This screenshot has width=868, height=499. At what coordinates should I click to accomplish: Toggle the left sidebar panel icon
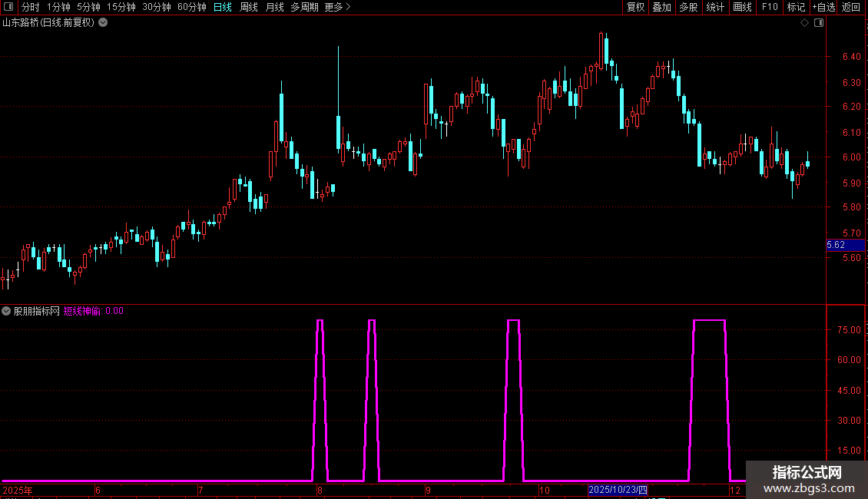(8, 7)
